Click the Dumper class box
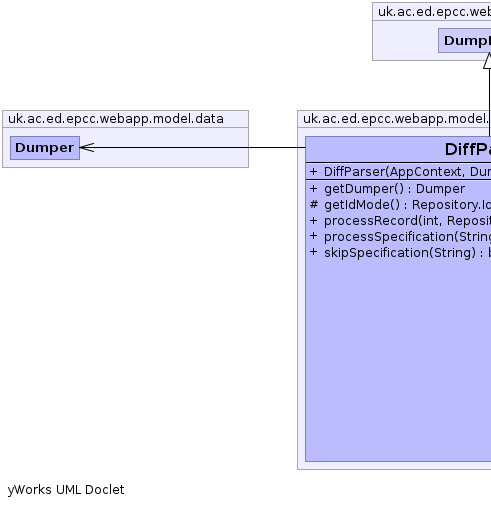The height and width of the screenshot is (507, 491). (45, 148)
